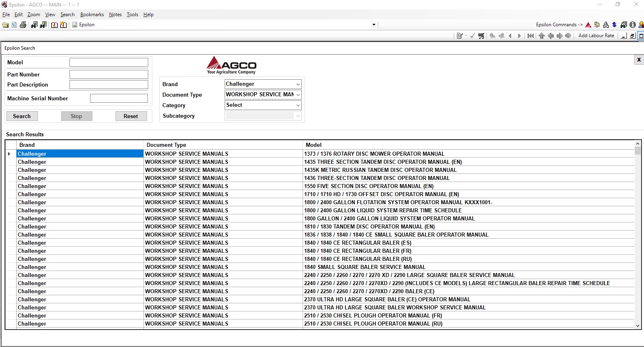644x347 pixels.
Task: Click the small left triangle previous icon
Action: coord(510,36)
